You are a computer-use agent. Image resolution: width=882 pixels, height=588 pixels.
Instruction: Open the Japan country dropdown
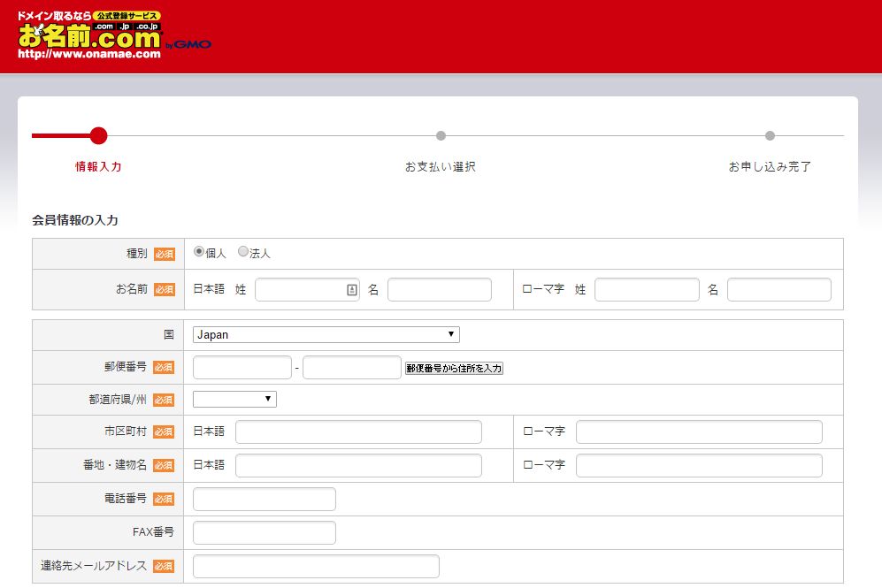pyautogui.click(x=326, y=334)
